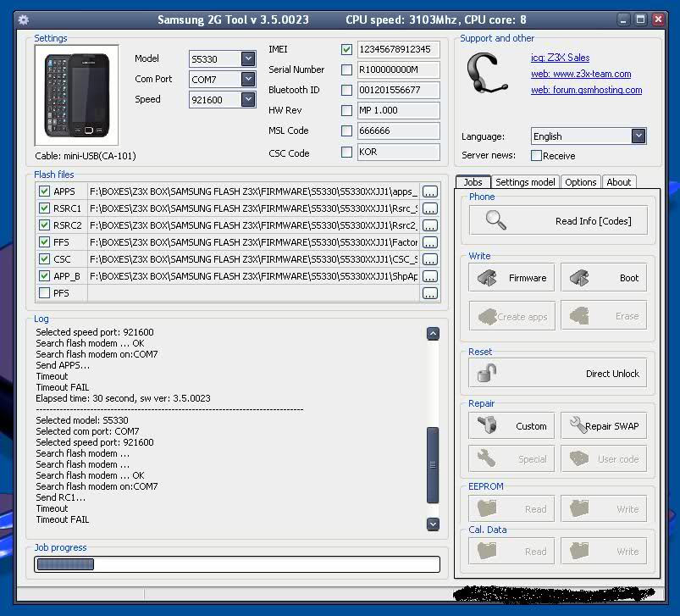Uncheck the FFS flash file checkbox
The image size is (680, 616).
44,242
